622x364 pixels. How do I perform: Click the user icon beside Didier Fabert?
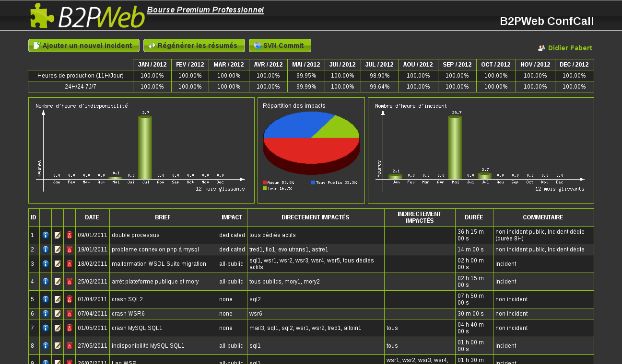[x=541, y=48]
